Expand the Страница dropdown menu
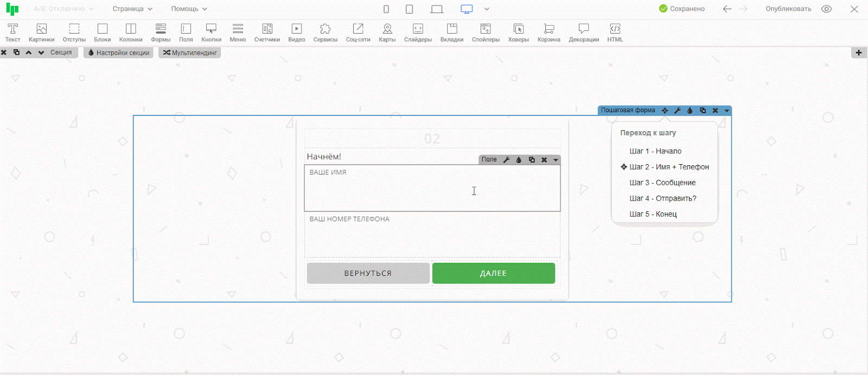 (x=132, y=9)
